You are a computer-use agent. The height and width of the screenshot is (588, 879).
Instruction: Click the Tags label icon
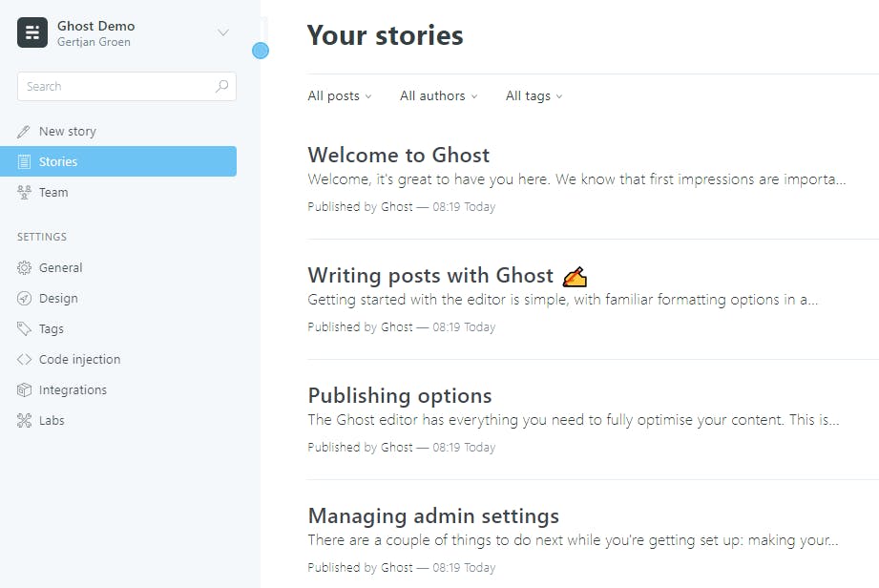pyautogui.click(x=24, y=329)
